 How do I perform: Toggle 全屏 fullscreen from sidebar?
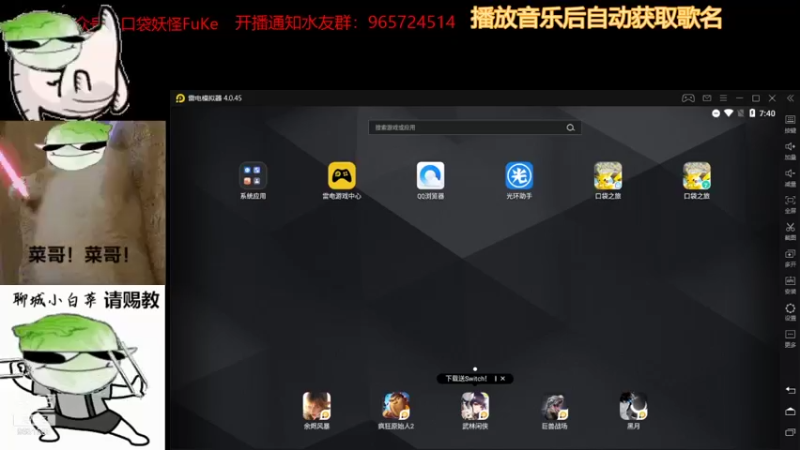(x=790, y=205)
